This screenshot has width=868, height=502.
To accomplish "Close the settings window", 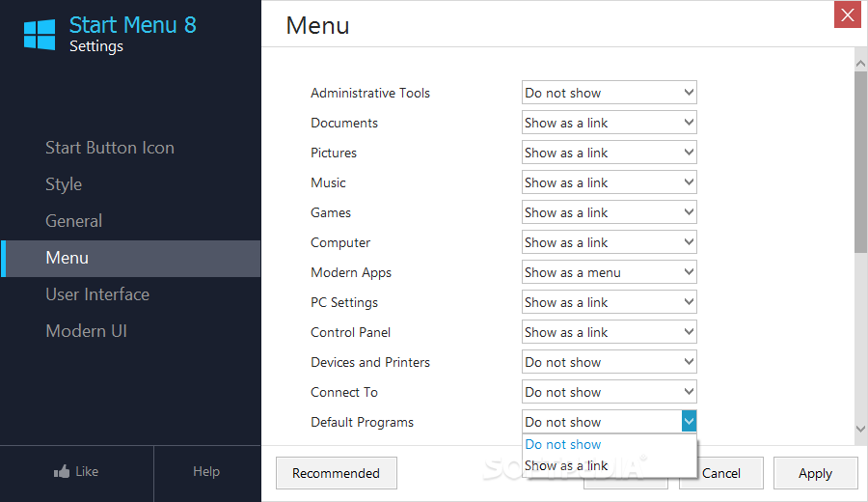I will pos(848,14).
